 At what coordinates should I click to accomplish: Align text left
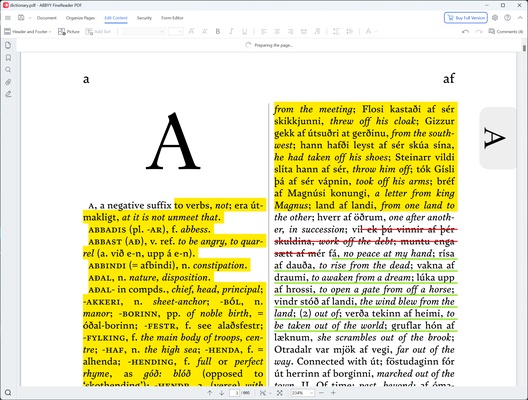click(264, 32)
